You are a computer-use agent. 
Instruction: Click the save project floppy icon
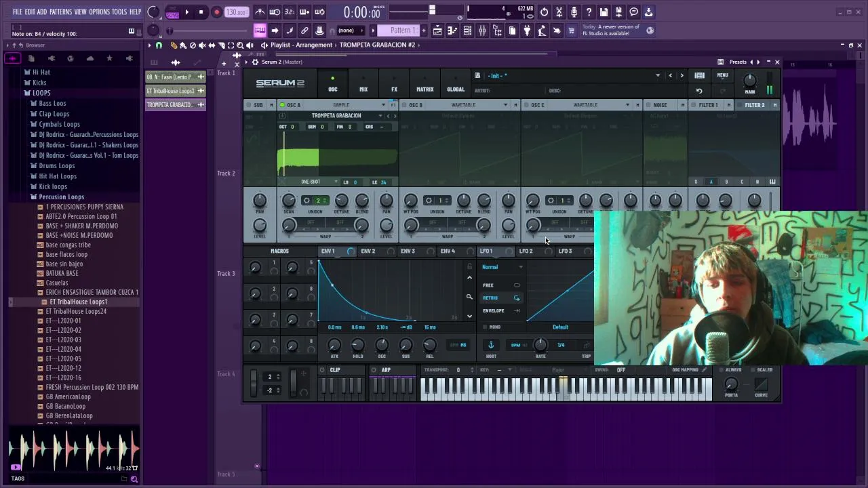coord(604,12)
